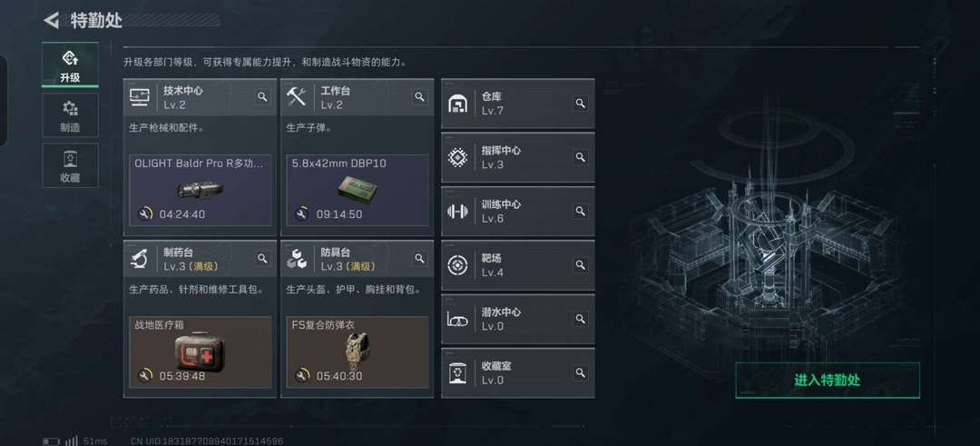The height and width of the screenshot is (446, 980).
Task: Open magnifier on 制药台 card
Action: [x=262, y=258]
